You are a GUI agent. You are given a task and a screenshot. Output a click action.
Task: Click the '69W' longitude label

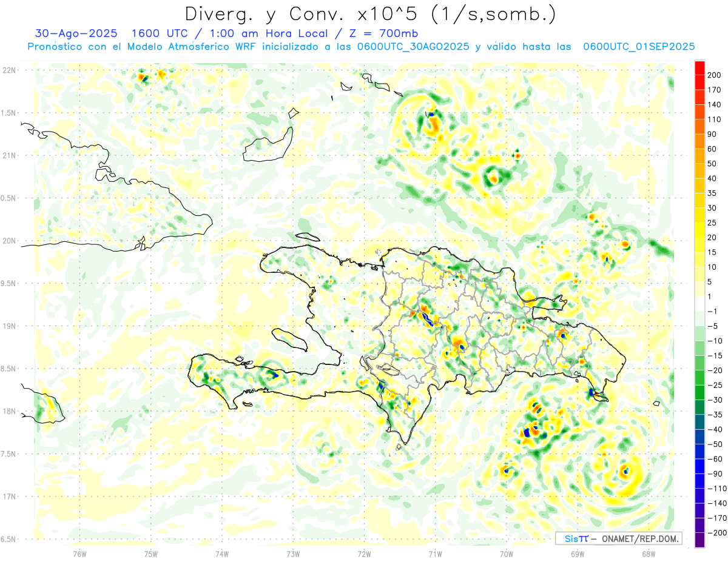coord(578,554)
